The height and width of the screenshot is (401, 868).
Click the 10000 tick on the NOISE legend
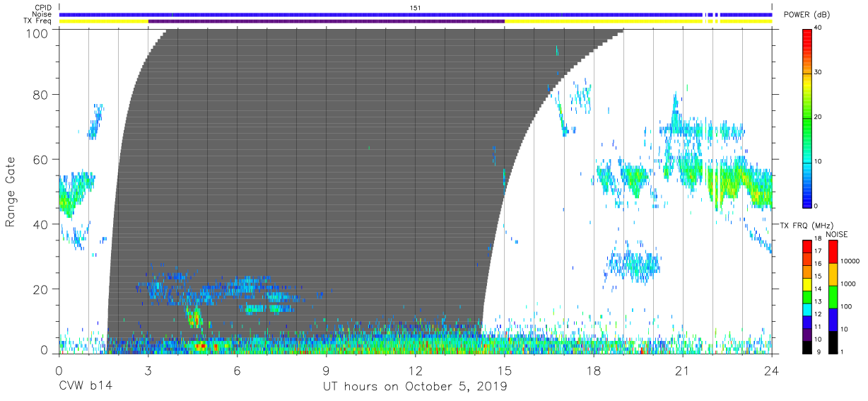(850, 261)
